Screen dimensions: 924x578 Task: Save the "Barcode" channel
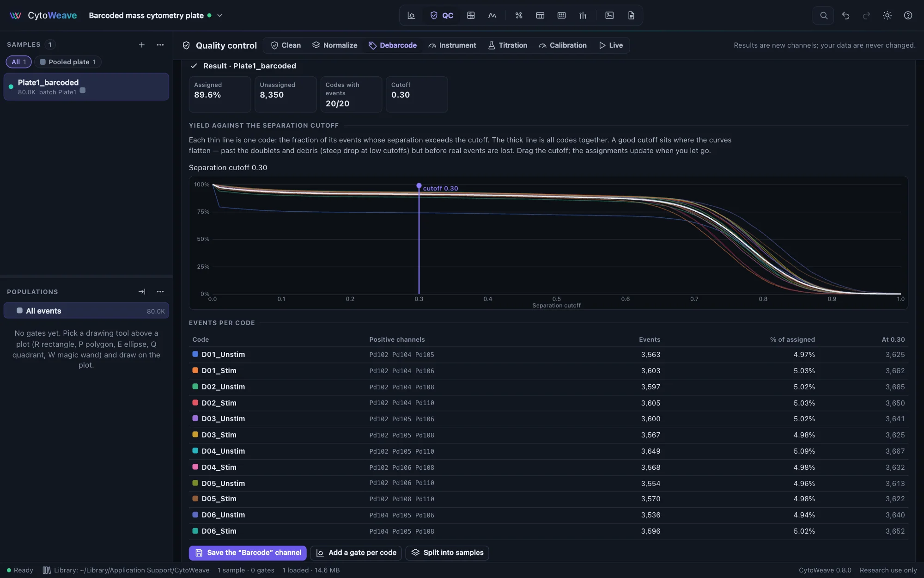click(248, 553)
